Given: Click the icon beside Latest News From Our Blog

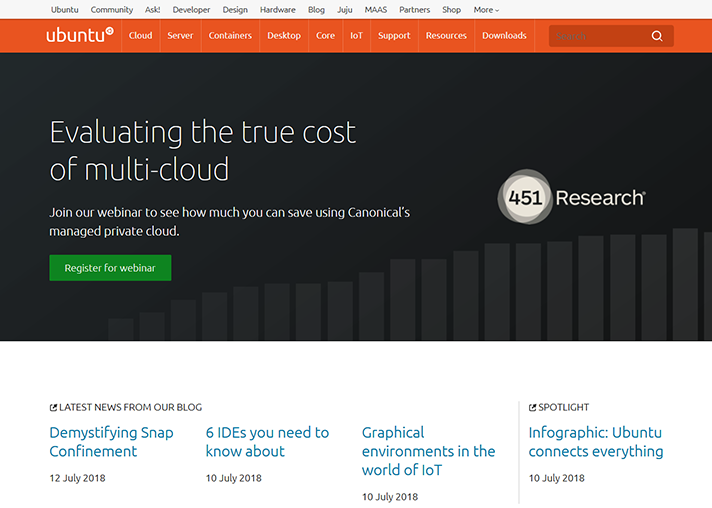Looking at the screenshot, I should [54, 407].
